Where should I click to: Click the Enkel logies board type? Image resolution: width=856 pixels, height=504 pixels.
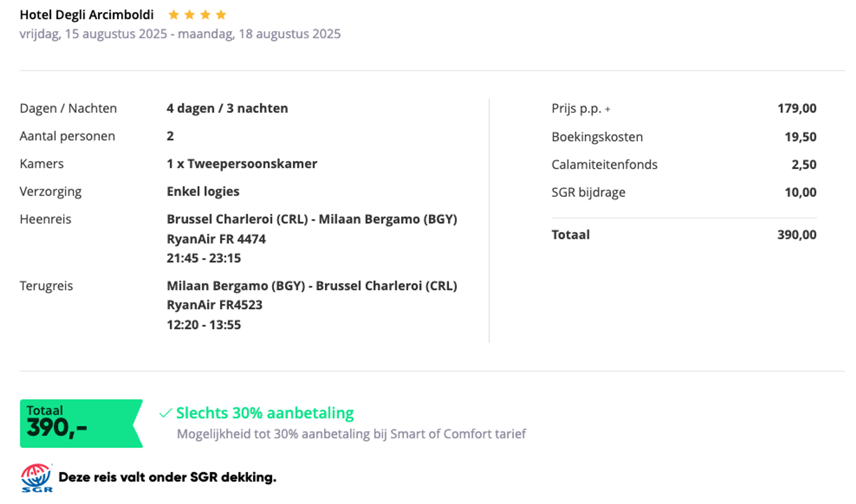pyautogui.click(x=203, y=192)
